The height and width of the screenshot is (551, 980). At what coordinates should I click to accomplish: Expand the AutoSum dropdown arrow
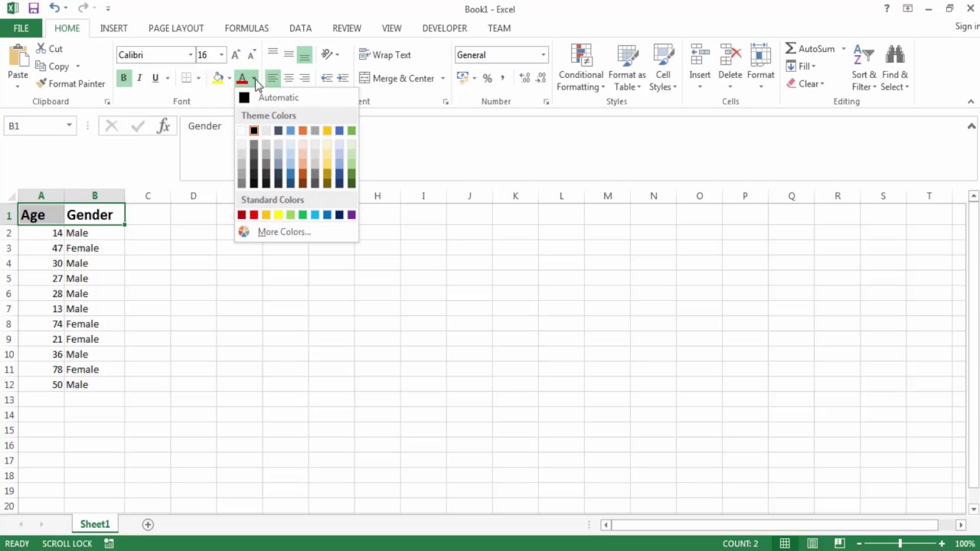tap(844, 49)
